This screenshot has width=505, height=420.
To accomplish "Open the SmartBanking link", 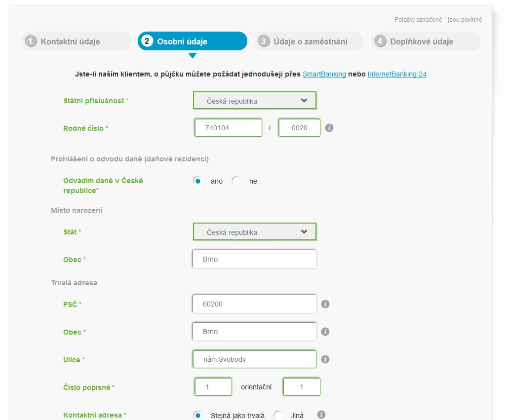I will pos(324,74).
